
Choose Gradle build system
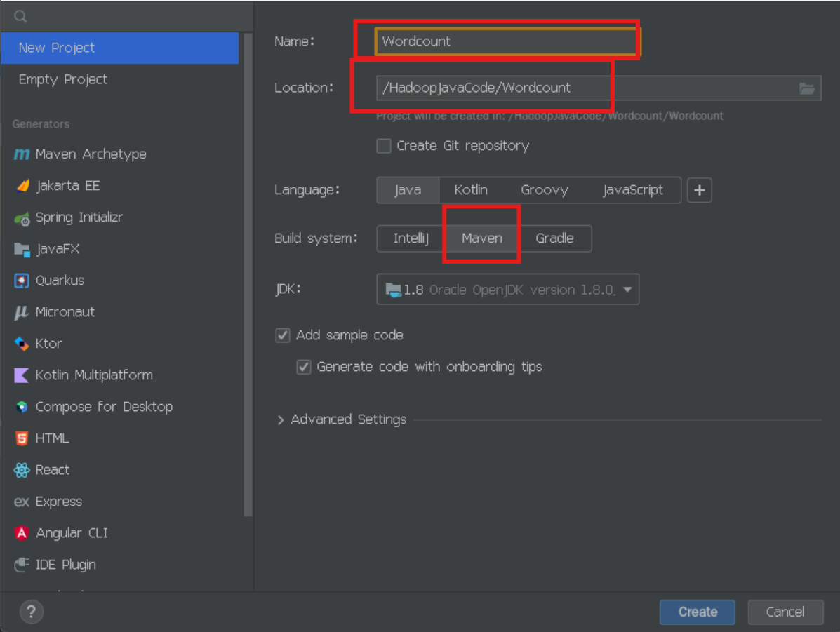(x=554, y=238)
